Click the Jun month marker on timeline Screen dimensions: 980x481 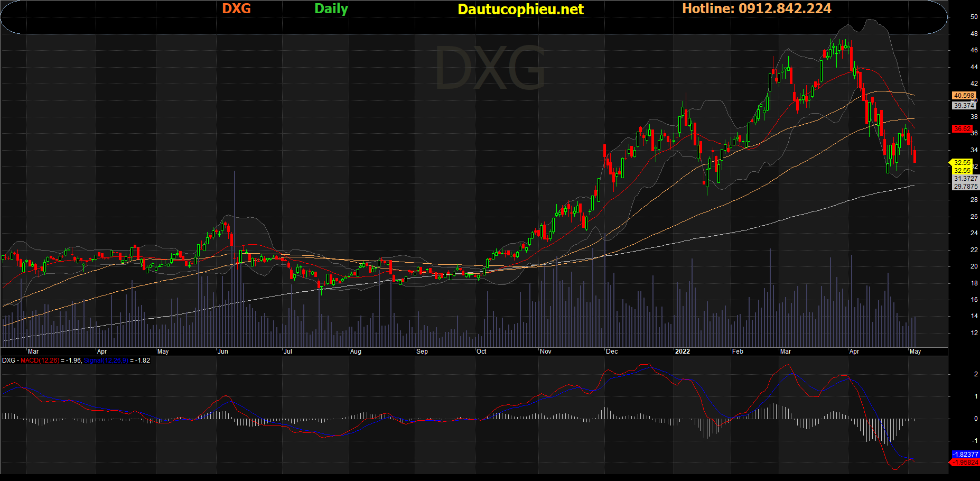(223, 351)
